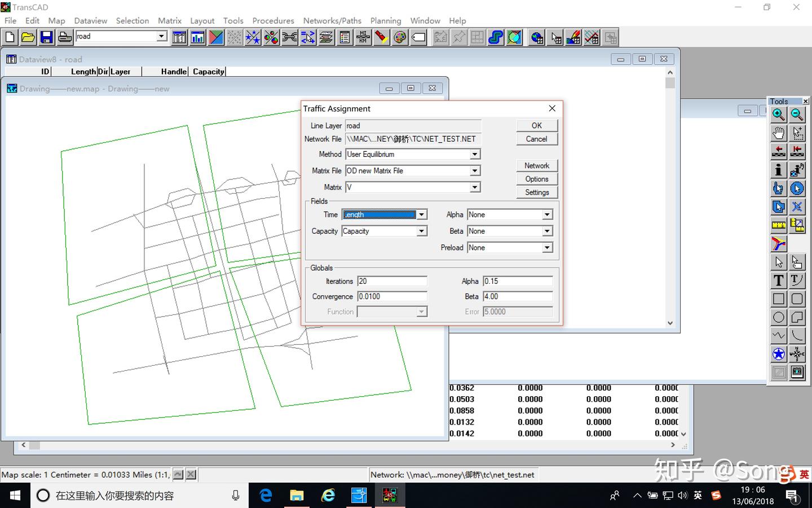Open the Time field dropdown
The height and width of the screenshot is (508, 812).
pos(422,214)
